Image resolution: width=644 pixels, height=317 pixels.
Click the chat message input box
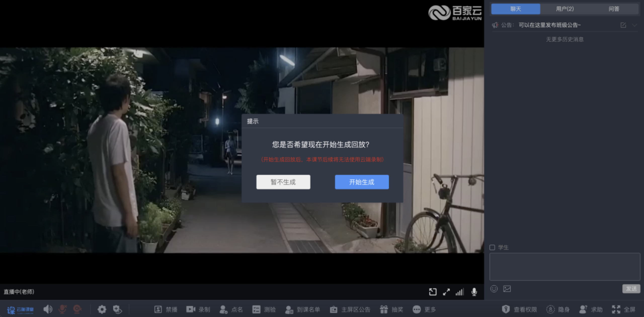(x=565, y=267)
